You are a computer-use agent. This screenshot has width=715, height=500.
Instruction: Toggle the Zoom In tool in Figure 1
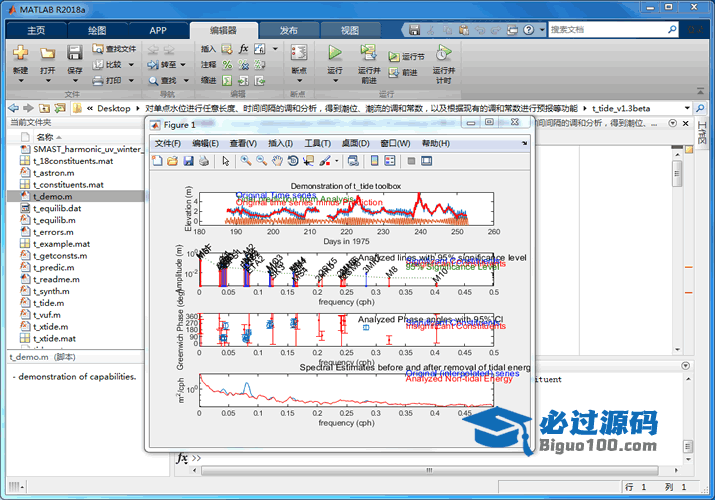pos(246,161)
